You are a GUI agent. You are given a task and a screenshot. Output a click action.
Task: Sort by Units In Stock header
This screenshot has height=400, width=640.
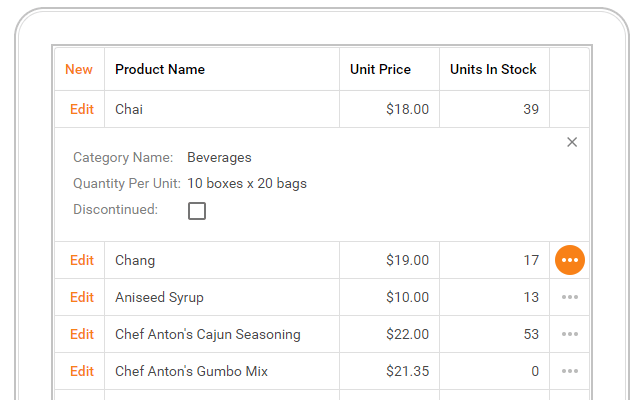pyautogui.click(x=493, y=69)
